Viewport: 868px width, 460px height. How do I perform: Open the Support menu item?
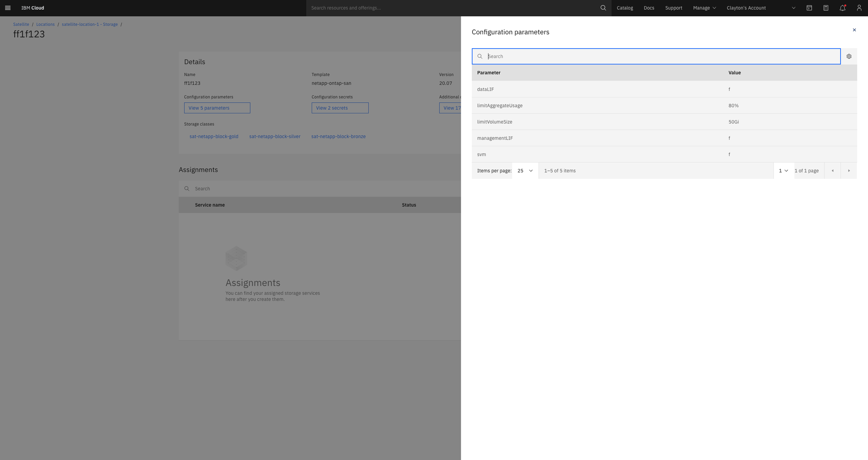[673, 8]
